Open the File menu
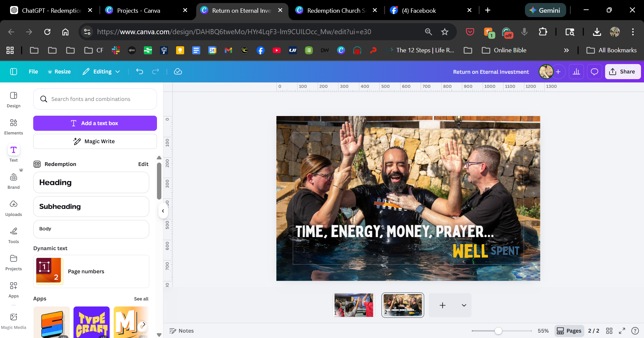Viewport: 644px width, 338px height. 33,71
